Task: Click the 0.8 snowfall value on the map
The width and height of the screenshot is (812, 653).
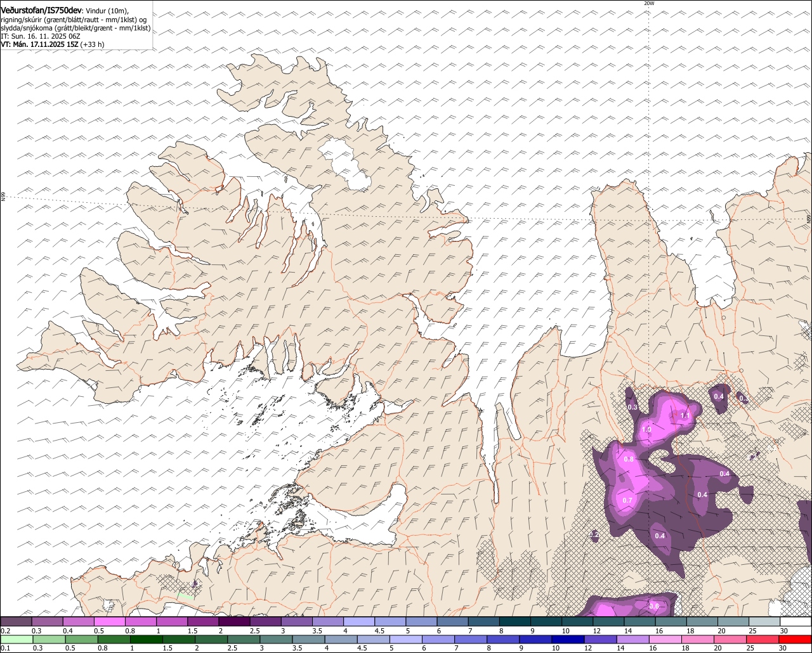Action: [x=629, y=459]
